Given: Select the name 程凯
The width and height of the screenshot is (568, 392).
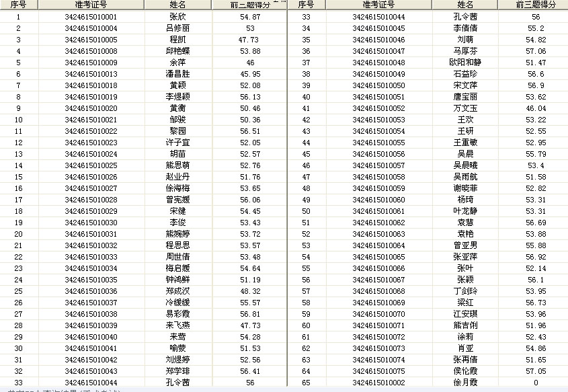Looking at the screenshot, I should [178, 40].
